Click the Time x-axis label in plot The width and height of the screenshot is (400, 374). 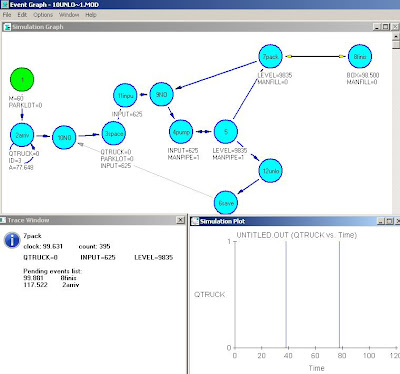(316, 368)
